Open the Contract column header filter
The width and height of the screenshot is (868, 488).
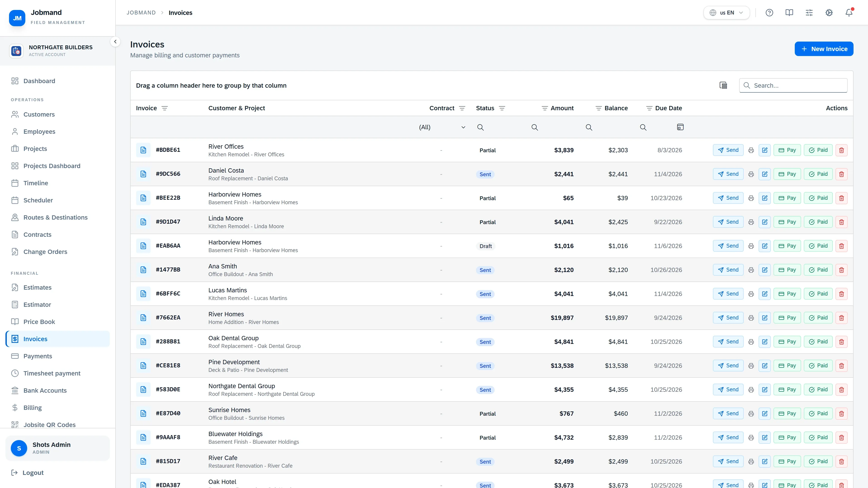[462, 108]
